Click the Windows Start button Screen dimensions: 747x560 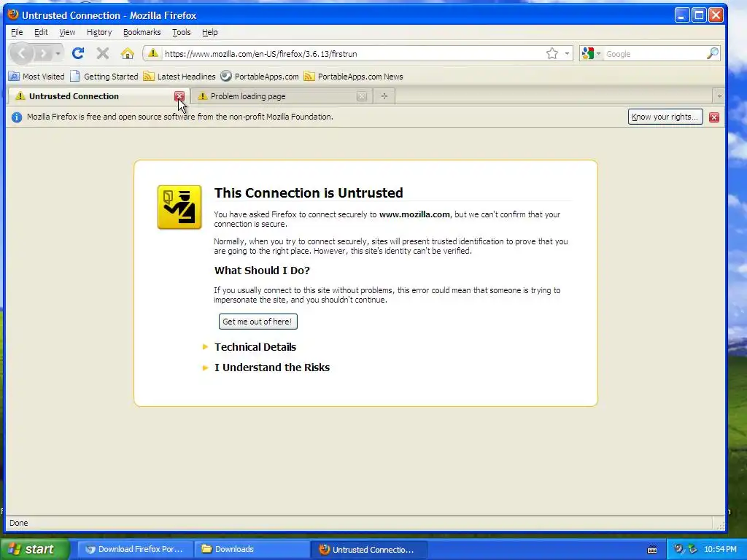coord(35,549)
